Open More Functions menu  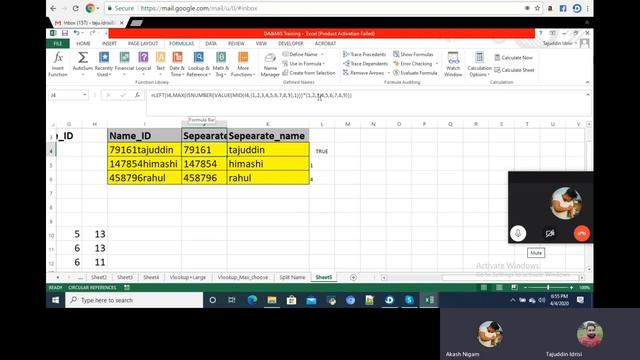click(x=243, y=64)
